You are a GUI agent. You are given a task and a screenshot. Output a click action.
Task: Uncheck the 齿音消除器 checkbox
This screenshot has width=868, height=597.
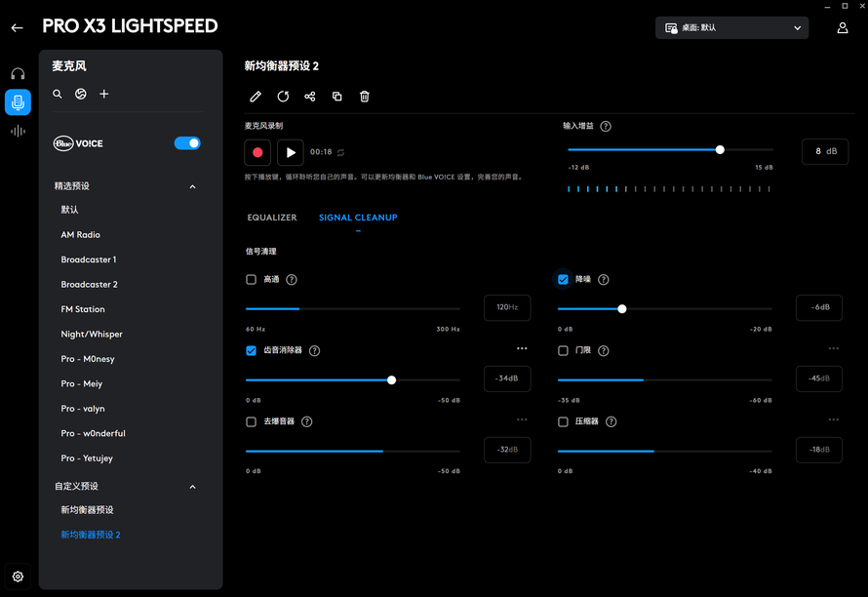click(252, 350)
